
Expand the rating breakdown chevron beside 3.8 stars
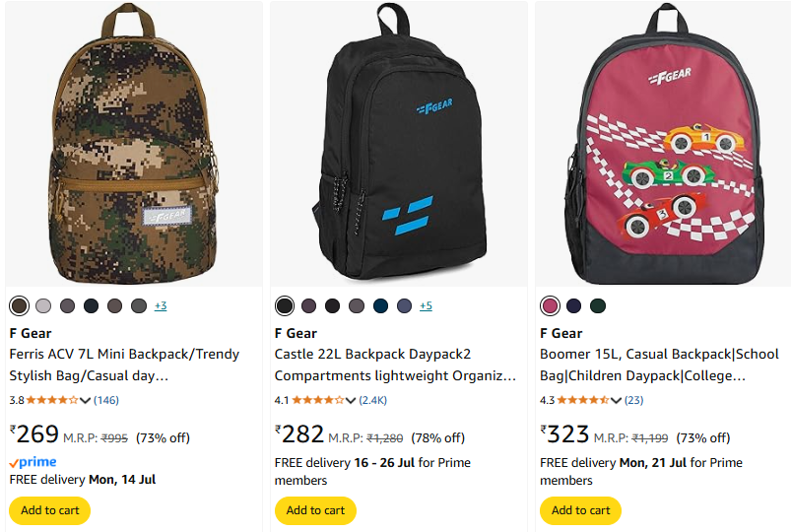pos(86,400)
